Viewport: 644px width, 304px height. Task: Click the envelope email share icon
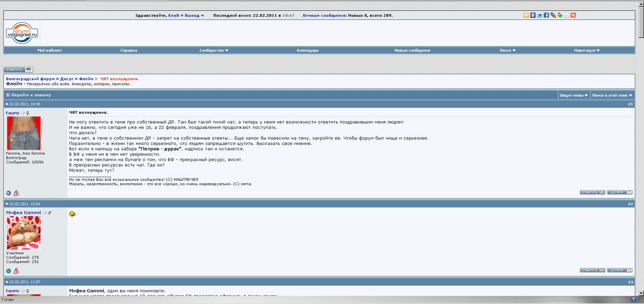tap(566, 15)
